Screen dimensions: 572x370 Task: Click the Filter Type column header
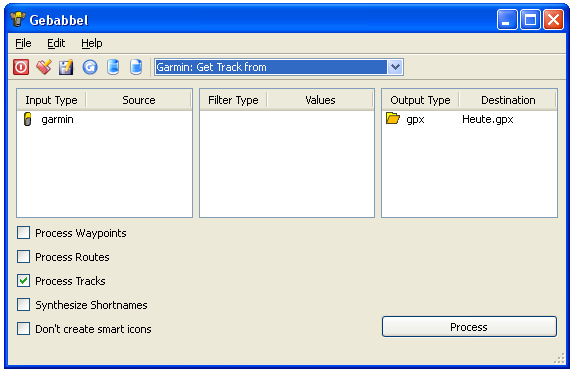click(233, 100)
